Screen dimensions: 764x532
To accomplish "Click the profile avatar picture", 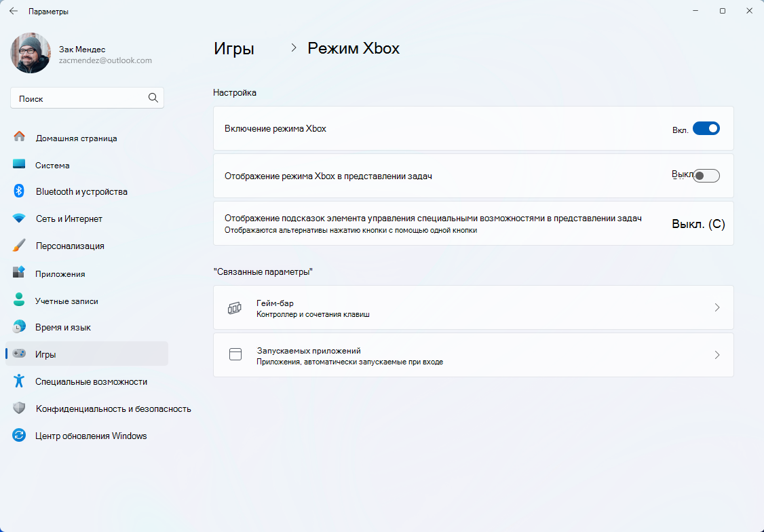I will (x=31, y=53).
